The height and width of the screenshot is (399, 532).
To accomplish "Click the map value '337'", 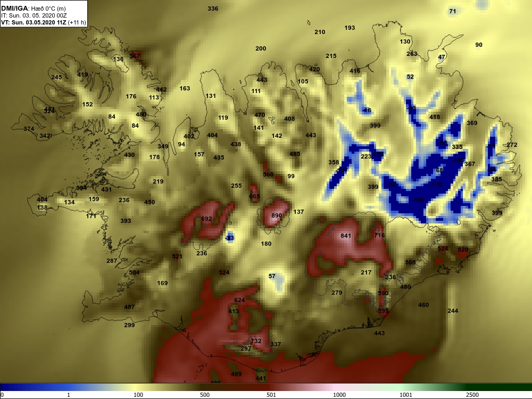I will point(276,344).
